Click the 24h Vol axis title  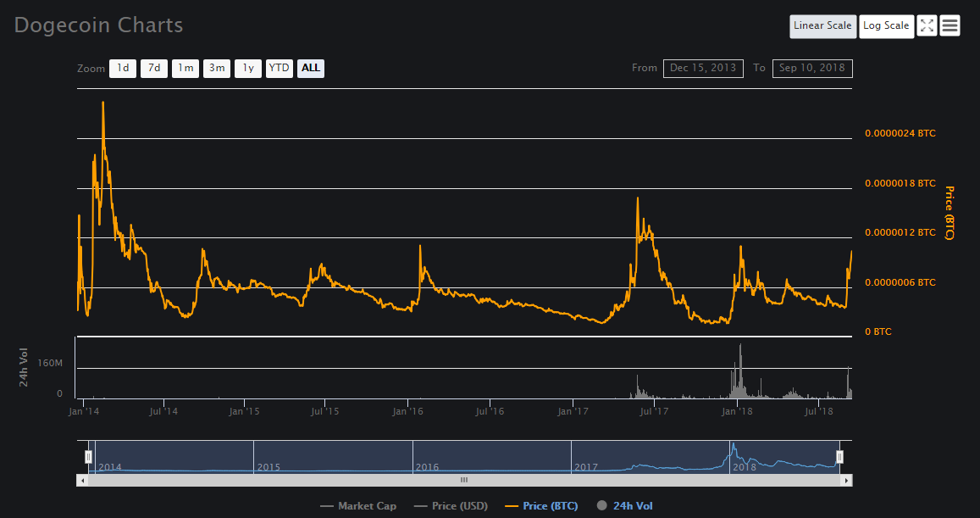(x=24, y=367)
